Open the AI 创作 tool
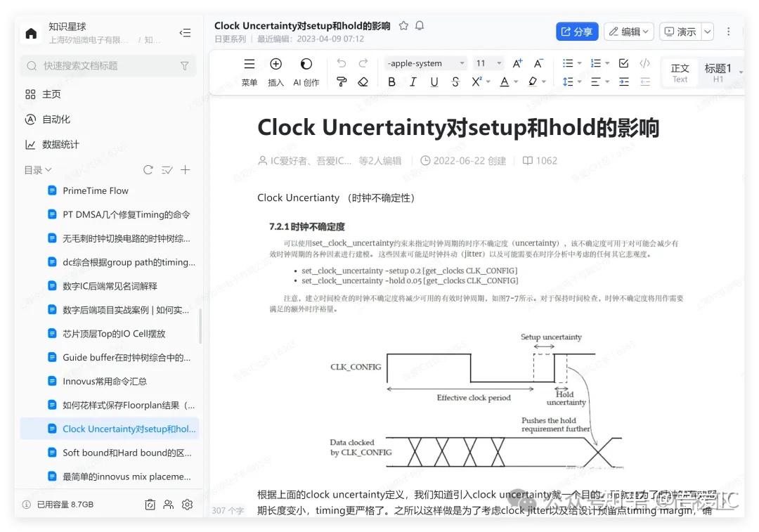759x532 pixels. pos(306,72)
